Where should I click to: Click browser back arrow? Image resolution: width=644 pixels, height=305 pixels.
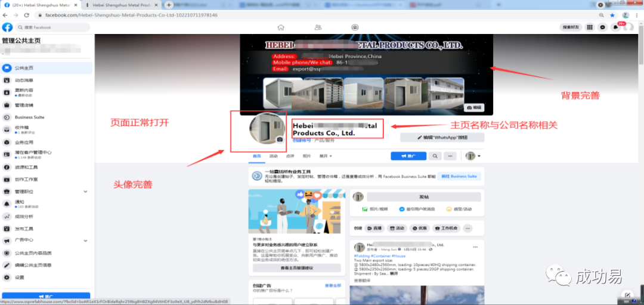point(5,15)
